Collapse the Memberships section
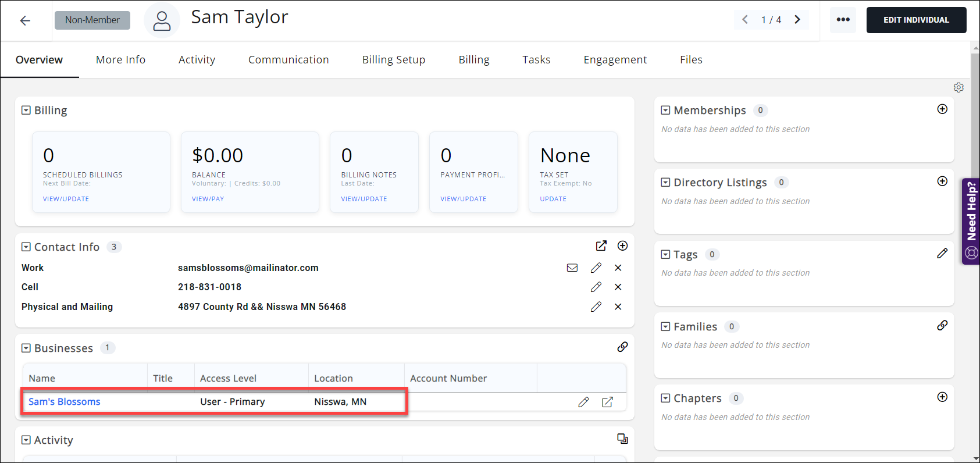The width and height of the screenshot is (980, 463). (665, 110)
